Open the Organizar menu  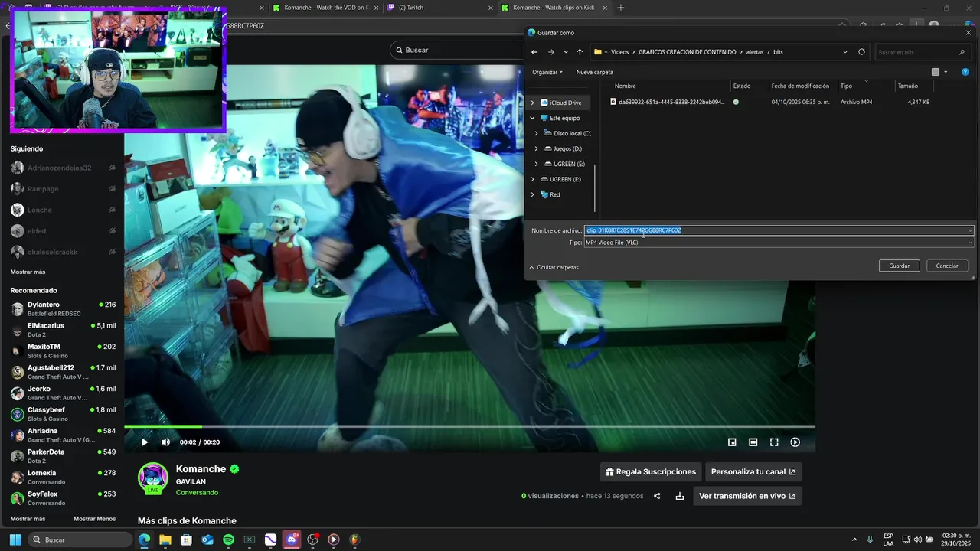[547, 72]
